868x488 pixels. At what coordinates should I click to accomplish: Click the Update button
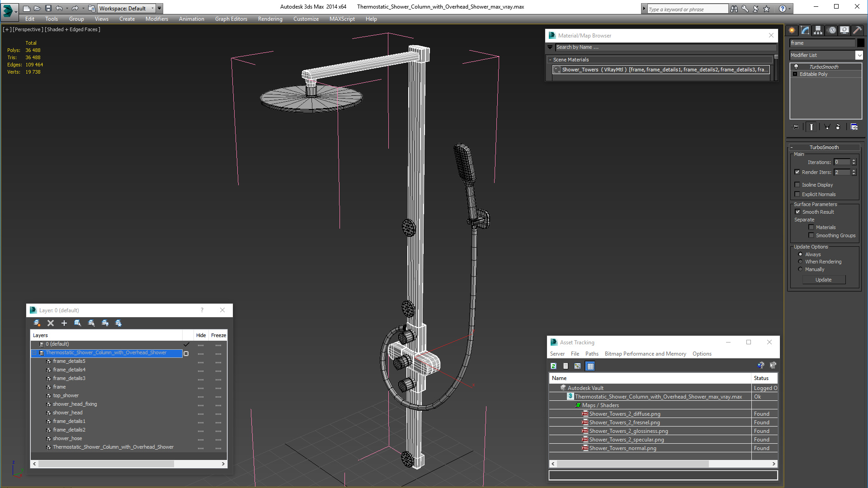823,280
